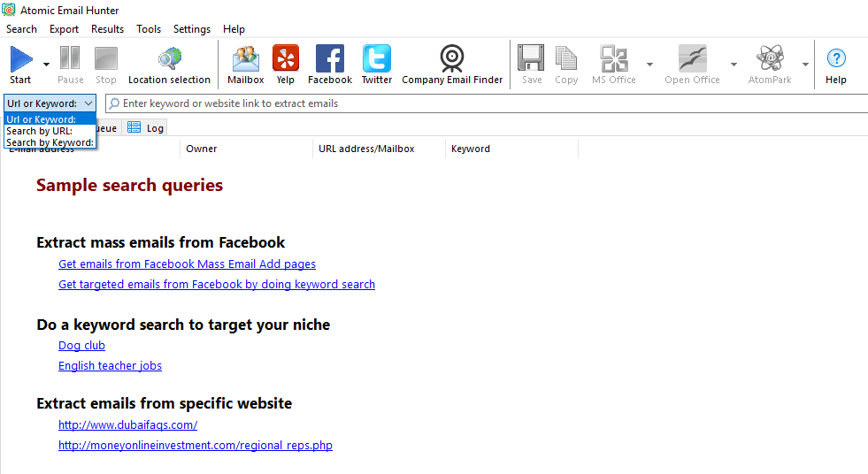
Task: Click the Stop toolbar icon
Action: pyautogui.click(x=105, y=58)
